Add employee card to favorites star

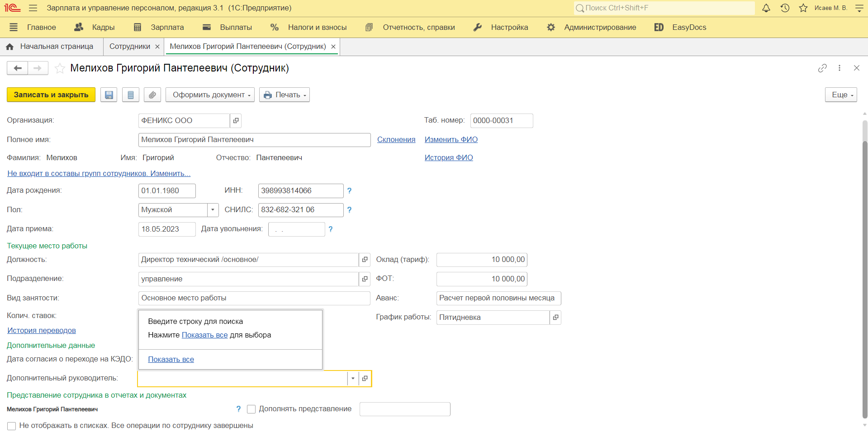click(60, 68)
